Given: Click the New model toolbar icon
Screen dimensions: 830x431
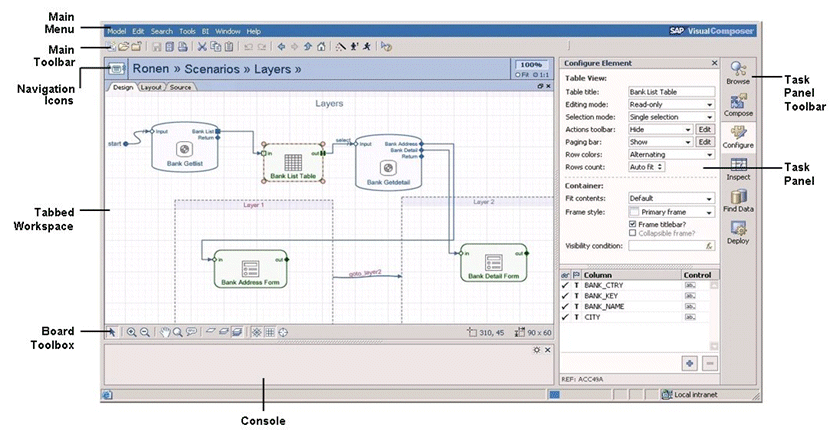Looking at the screenshot, I should click(x=111, y=47).
